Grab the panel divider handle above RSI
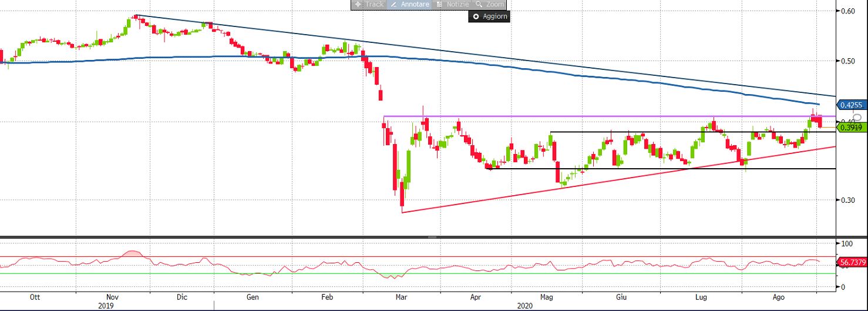 pyautogui.click(x=433, y=237)
